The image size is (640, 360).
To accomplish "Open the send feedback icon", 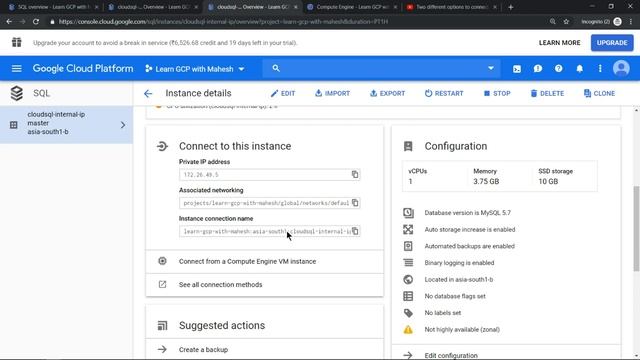I will tap(538, 69).
